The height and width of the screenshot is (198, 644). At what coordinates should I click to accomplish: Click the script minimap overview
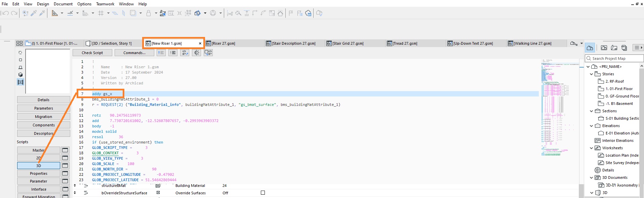560,108
